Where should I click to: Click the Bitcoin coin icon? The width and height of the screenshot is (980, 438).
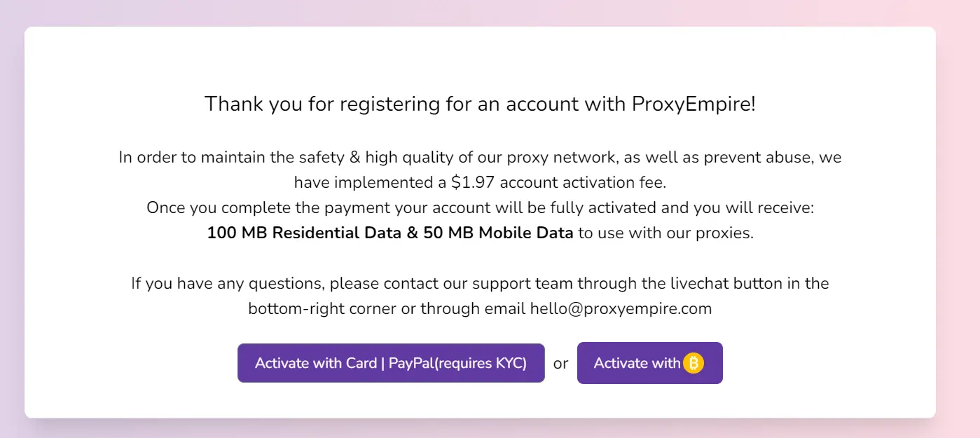click(693, 363)
